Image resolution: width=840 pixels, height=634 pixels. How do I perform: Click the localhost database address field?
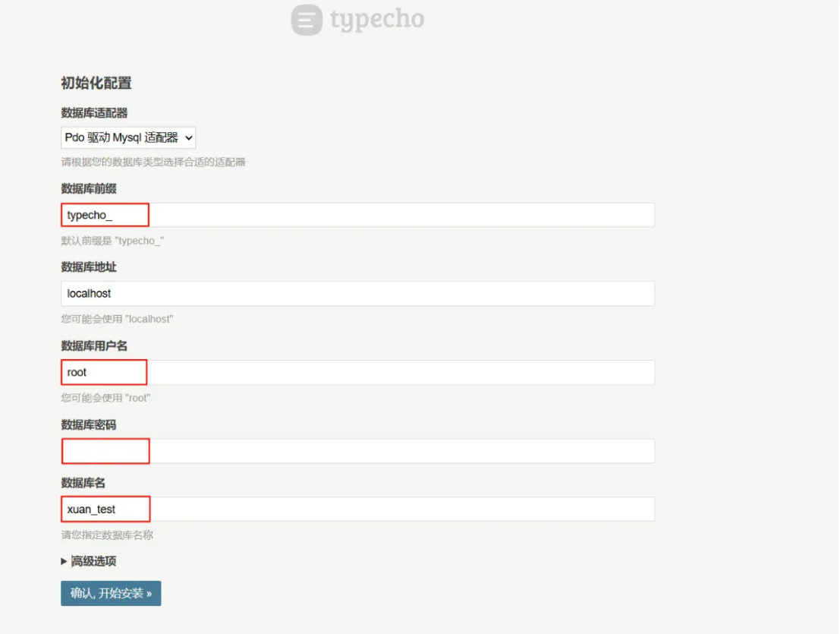tap(357, 293)
